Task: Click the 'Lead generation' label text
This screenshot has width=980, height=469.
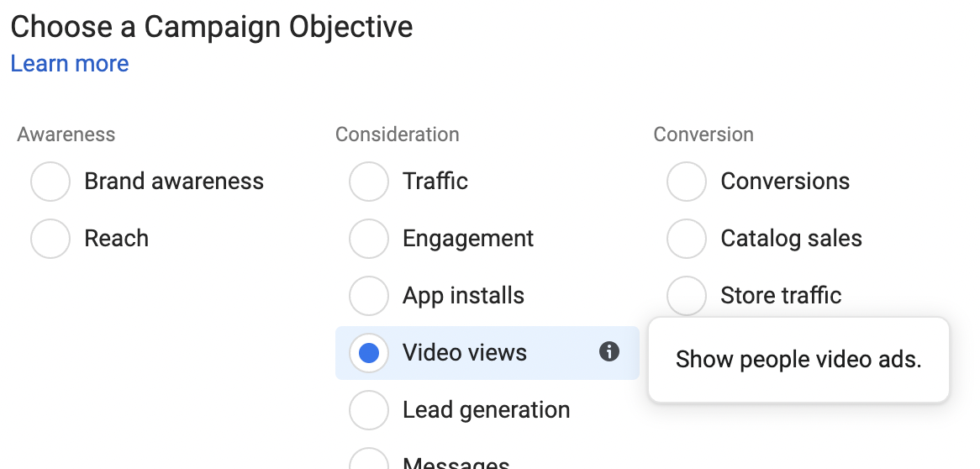Action: (487, 410)
